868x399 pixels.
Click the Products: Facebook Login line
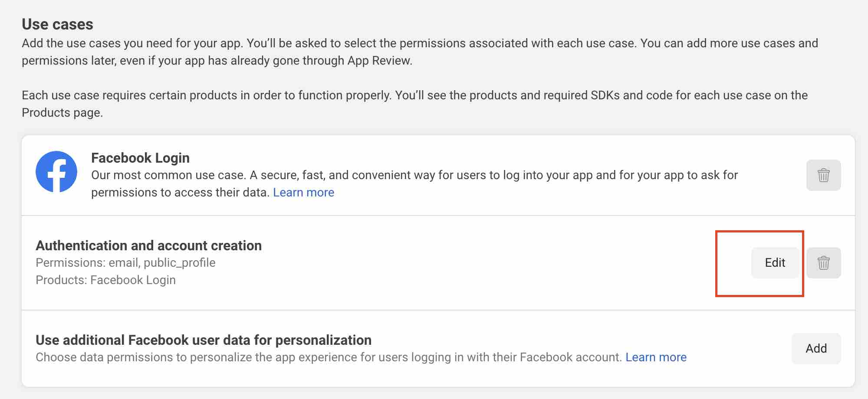pyautogui.click(x=105, y=280)
